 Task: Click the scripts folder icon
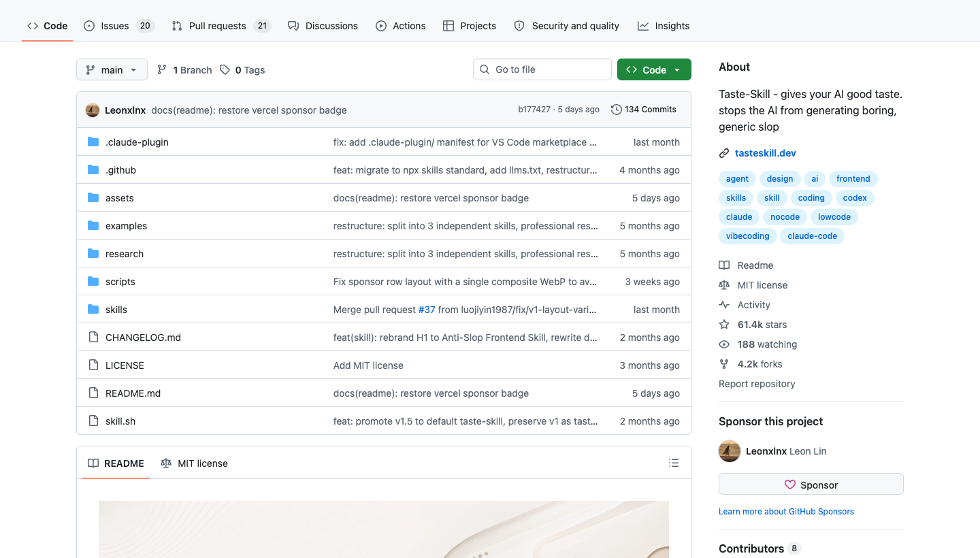pyautogui.click(x=93, y=282)
